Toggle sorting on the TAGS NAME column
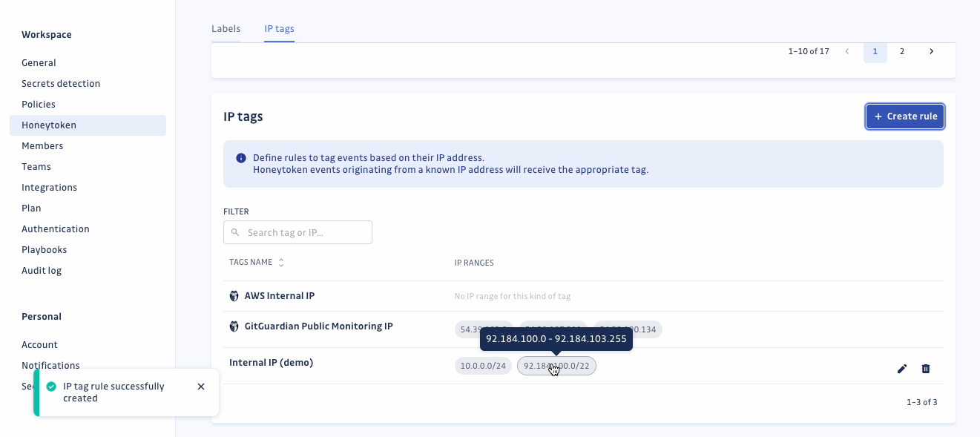This screenshot has width=980, height=437. pos(280,262)
